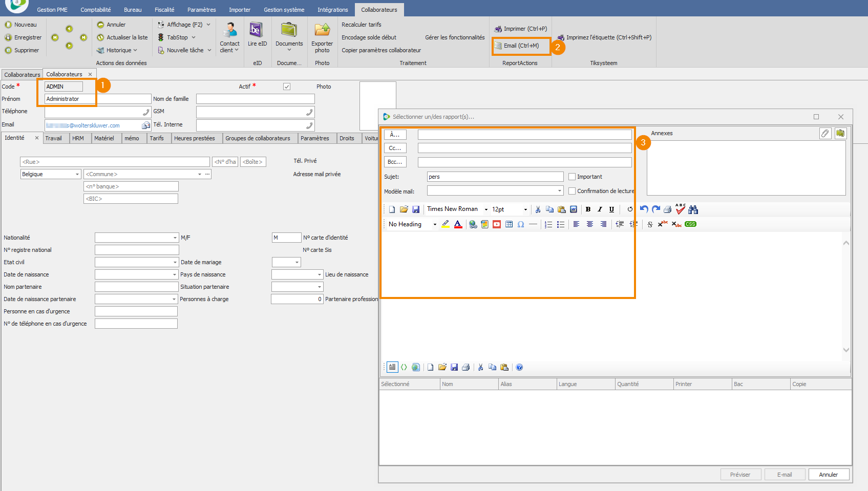Screen dimensions: 868x491
Task: Click the Nom de famille field
Action: [x=256, y=99]
